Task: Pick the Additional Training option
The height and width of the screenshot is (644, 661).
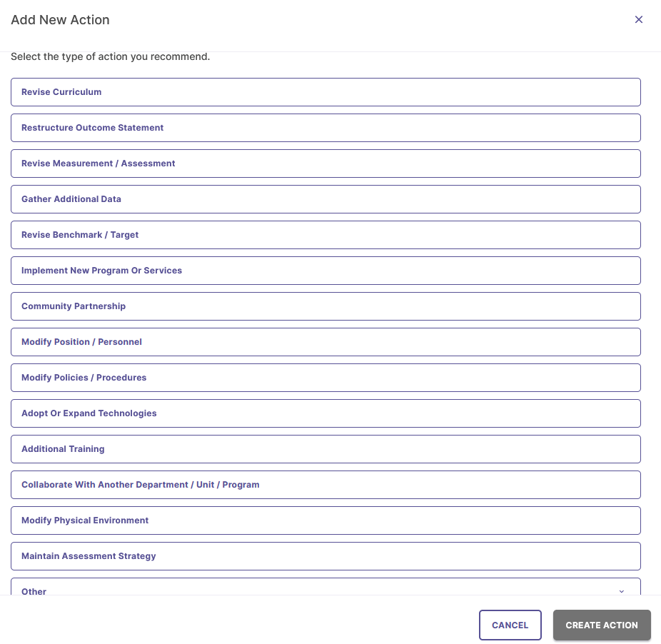Action: (x=326, y=449)
